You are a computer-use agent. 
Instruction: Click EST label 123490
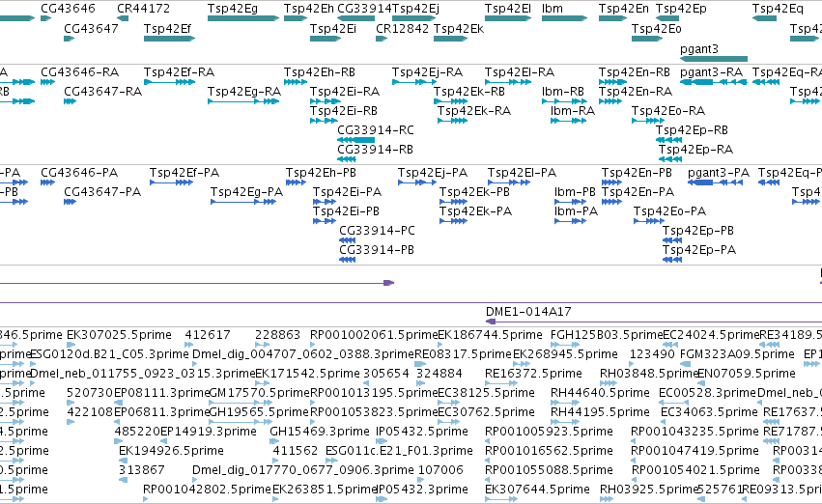[x=652, y=354]
